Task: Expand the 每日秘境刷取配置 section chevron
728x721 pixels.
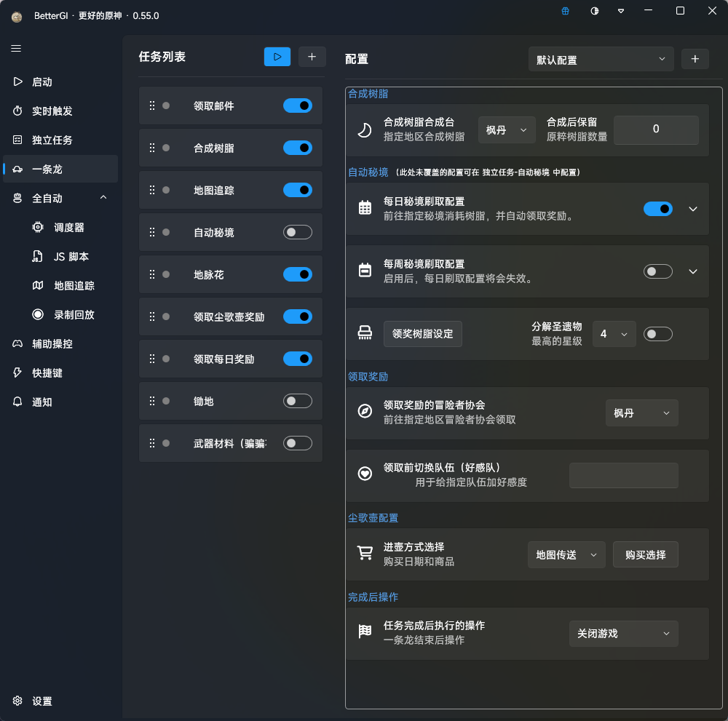Action: [693, 210]
